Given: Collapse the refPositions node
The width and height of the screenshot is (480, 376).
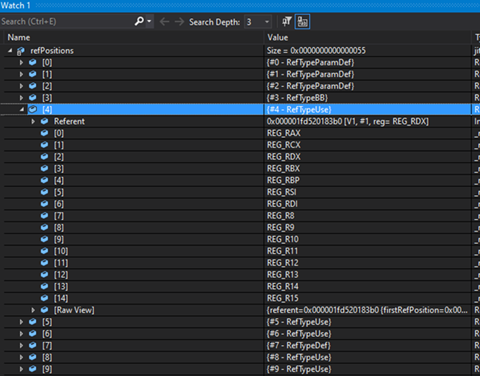Looking at the screenshot, I should coord(10,51).
